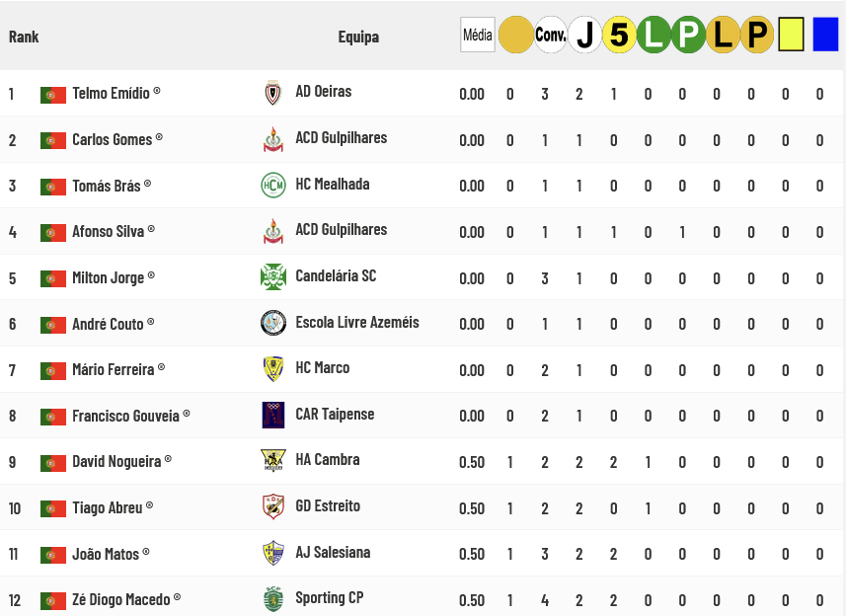Click the HC Mealhada team logo
Screen dimensions: 846x616
click(273, 185)
